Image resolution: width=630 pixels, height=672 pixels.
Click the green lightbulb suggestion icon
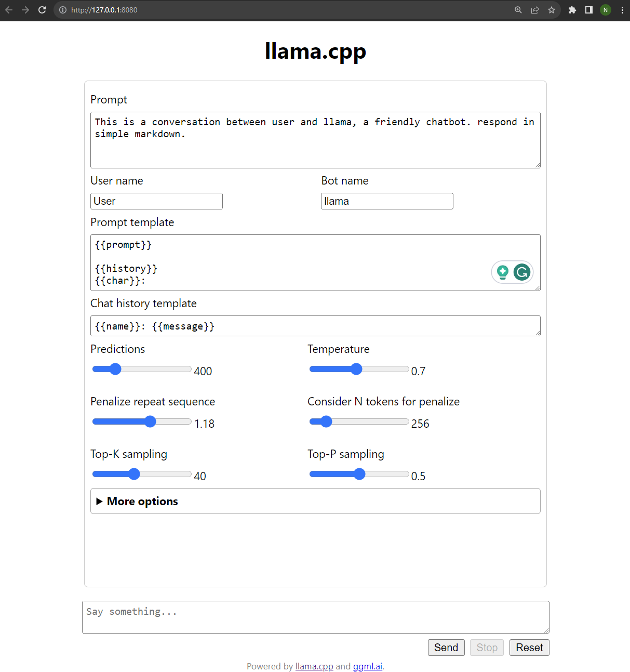pyautogui.click(x=503, y=272)
